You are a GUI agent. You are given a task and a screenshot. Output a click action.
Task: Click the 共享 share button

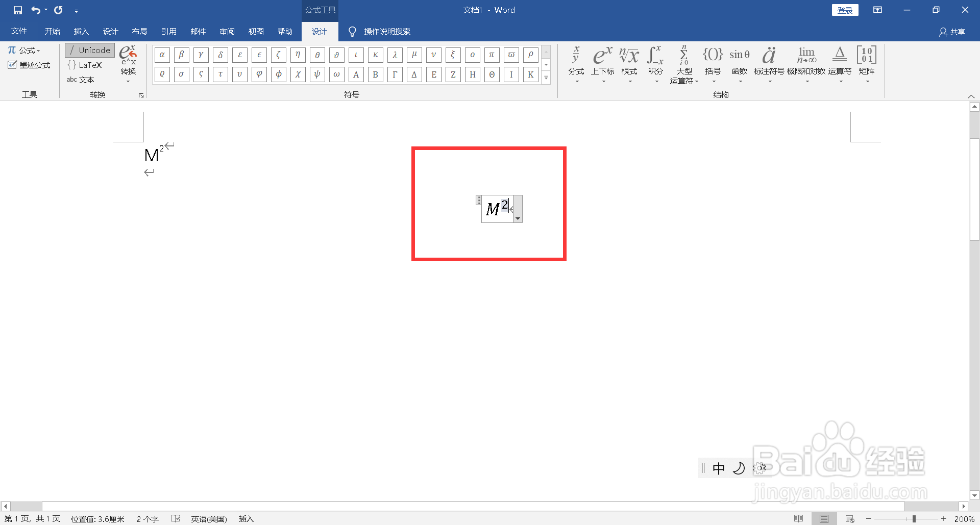[952, 32]
